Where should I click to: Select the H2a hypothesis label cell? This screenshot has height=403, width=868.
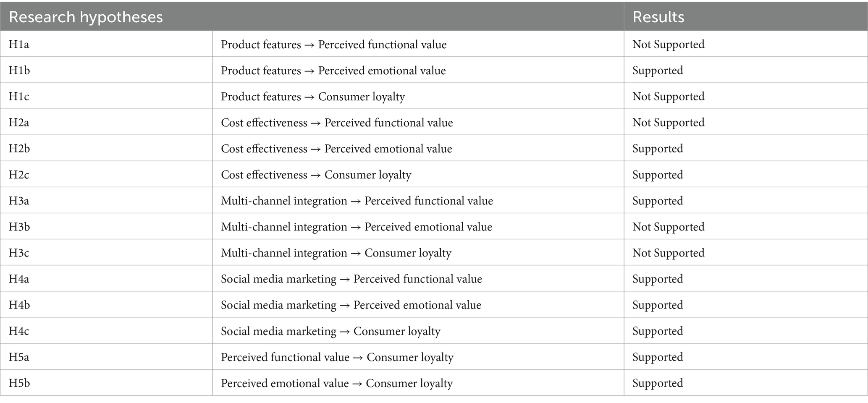(106, 122)
